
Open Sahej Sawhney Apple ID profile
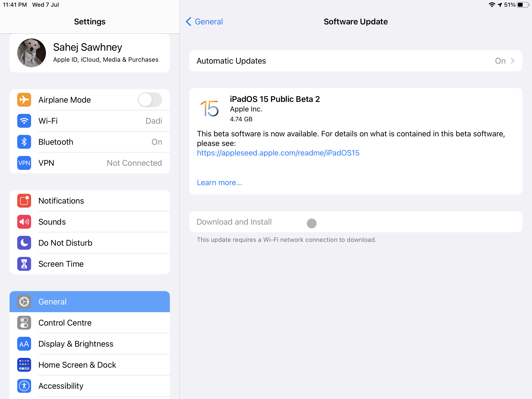[89, 53]
